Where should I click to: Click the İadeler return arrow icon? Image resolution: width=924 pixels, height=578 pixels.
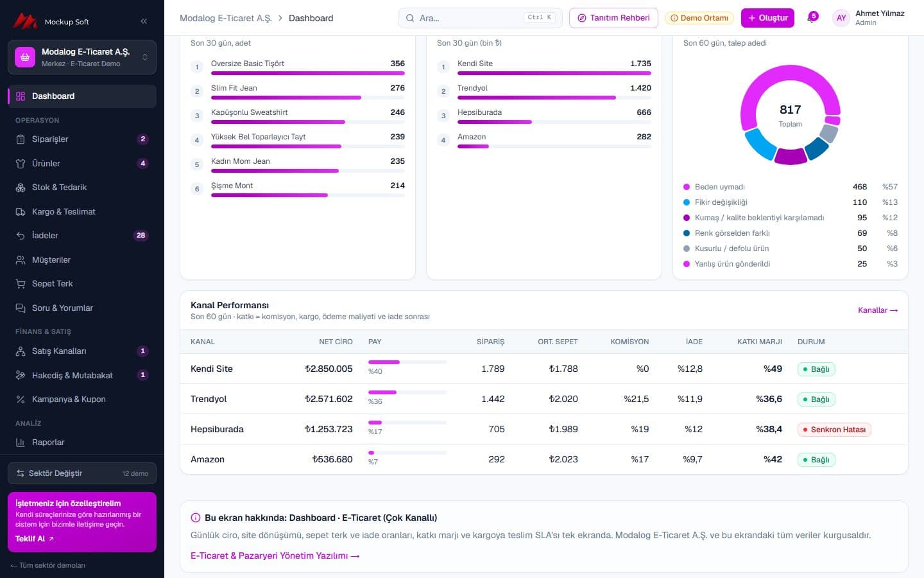click(21, 236)
